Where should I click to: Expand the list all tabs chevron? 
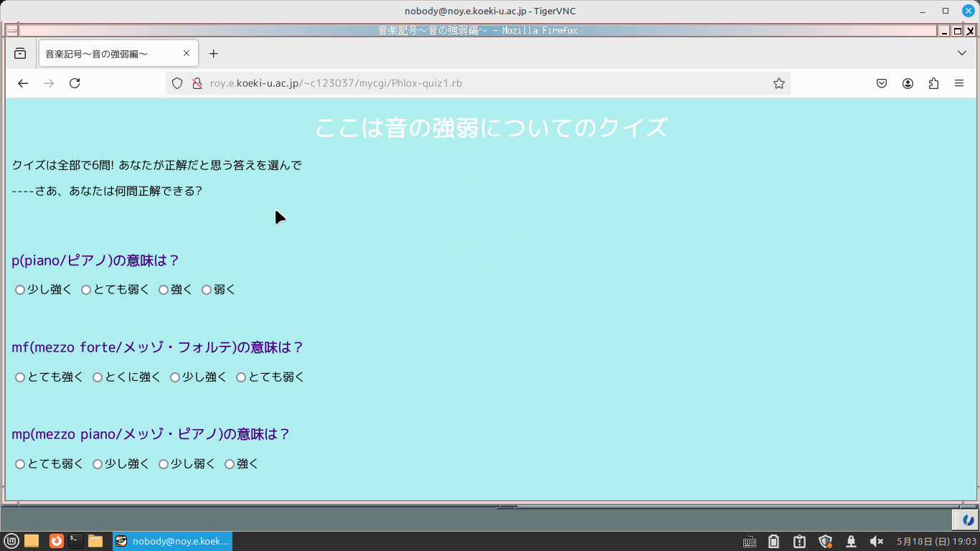click(x=962, y=54)
